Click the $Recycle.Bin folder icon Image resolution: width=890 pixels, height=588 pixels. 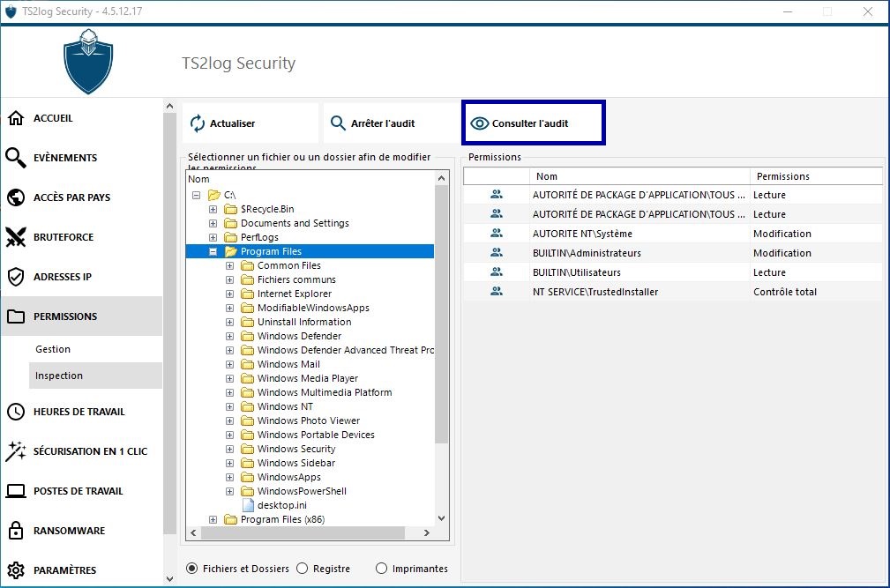click(230, 209)
